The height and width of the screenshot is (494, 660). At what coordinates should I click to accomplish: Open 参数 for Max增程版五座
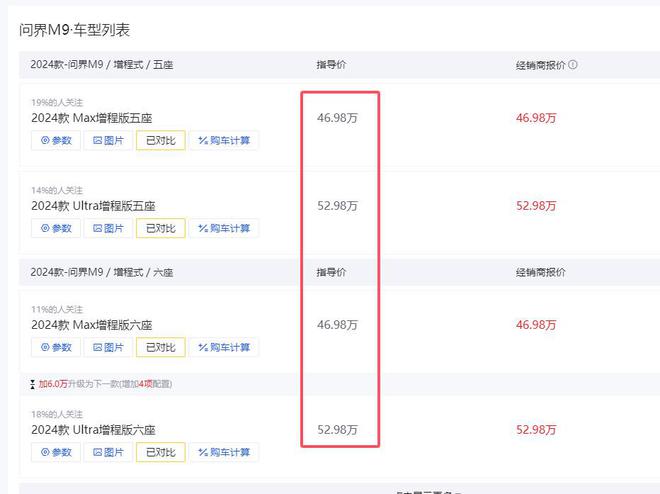click(x=56, y=141)
